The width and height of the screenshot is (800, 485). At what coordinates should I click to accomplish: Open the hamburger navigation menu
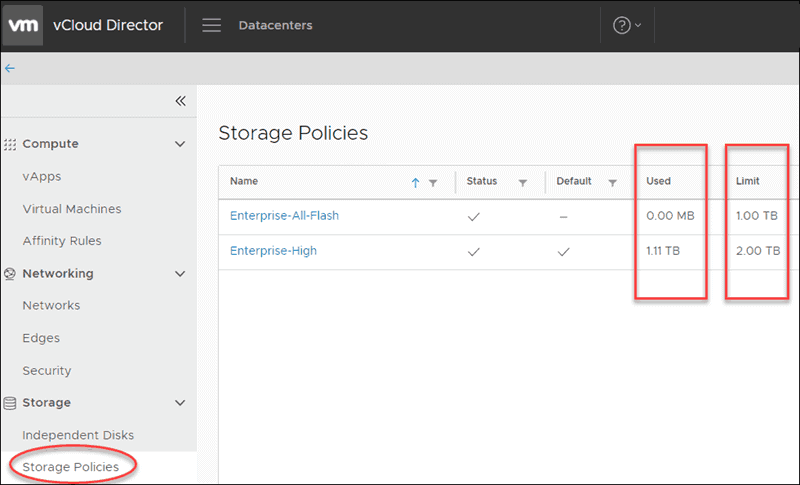[x=211, y=25]
